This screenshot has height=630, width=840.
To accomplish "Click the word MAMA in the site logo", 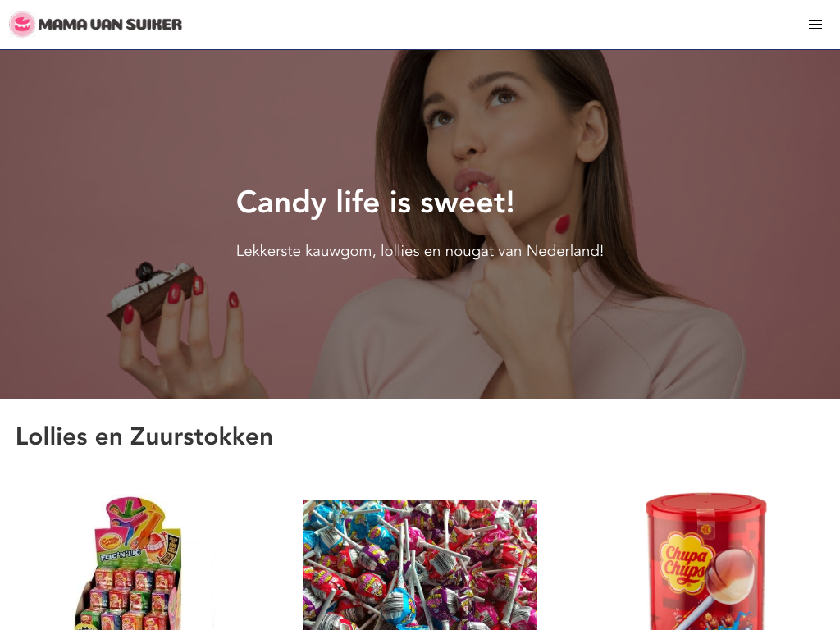I will [x=62, y=25].
